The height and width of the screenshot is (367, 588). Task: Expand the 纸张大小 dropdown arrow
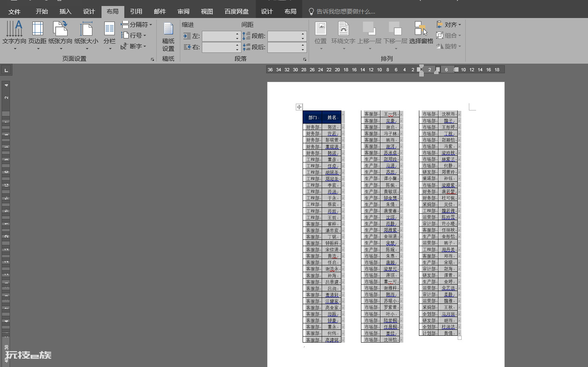tap(87, 49)
